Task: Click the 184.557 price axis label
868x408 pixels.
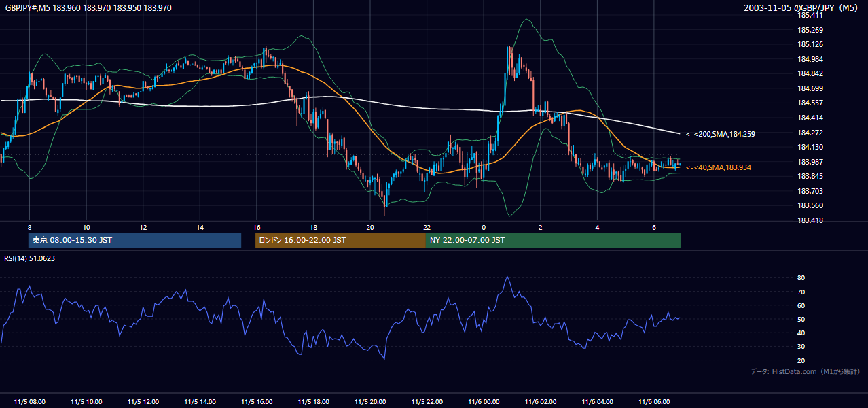Action: (x=810, y=103)
